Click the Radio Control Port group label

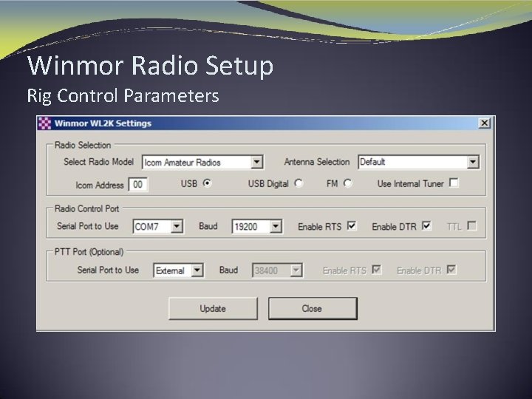(87, 208)
